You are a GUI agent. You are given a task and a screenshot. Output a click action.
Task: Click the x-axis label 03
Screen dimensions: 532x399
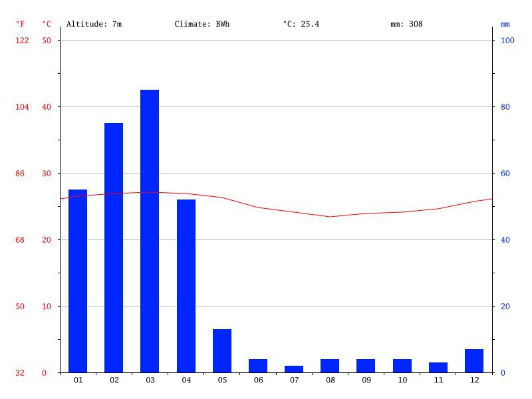click(150, 380)
